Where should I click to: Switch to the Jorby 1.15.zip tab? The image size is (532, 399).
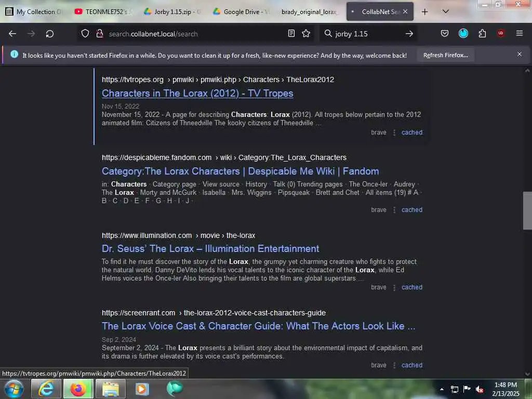[172, 12]
